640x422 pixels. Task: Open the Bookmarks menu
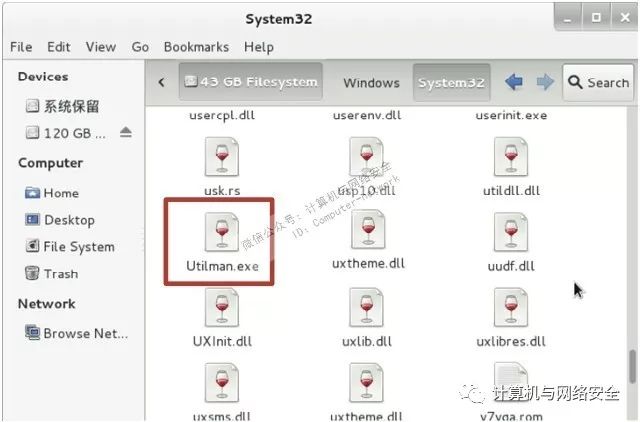[x=196, y=47]
